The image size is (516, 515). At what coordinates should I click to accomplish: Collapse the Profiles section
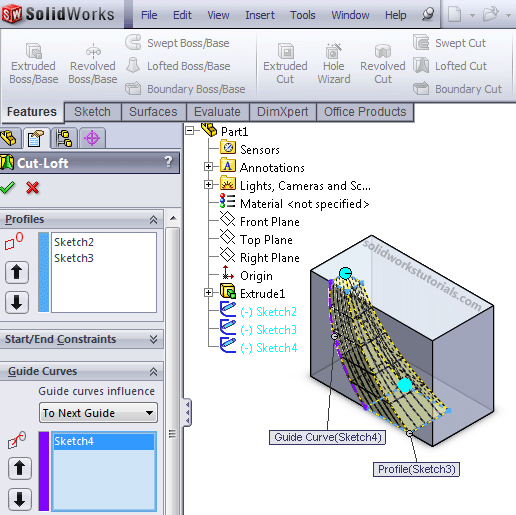tap(153, 219)
